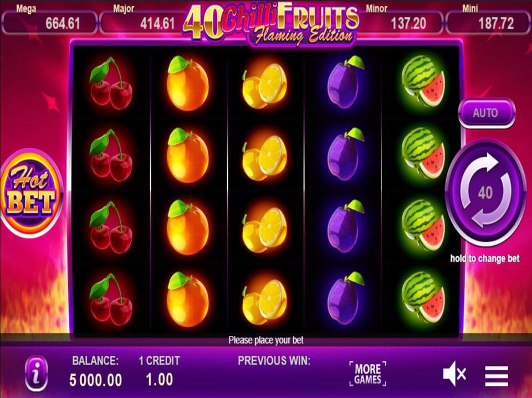Click the top-row plum symbol
This screenshot has height=398, width=532.
(345, 82)
